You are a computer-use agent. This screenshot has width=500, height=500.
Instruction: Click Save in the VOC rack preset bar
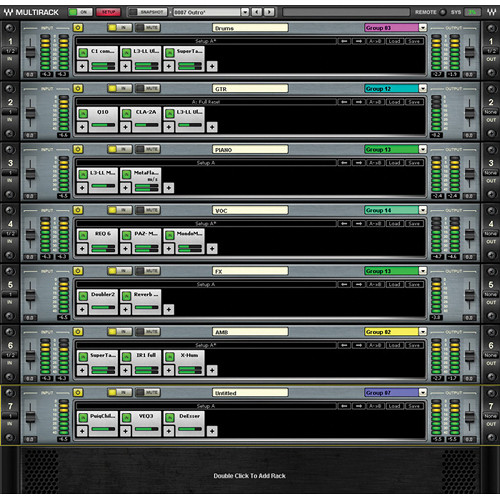click(414, 223)
